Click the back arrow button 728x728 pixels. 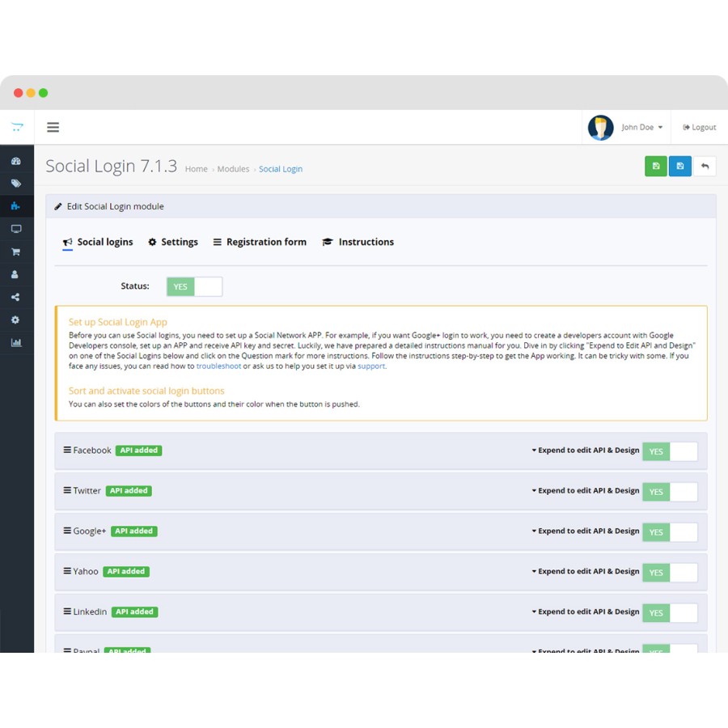705,166
